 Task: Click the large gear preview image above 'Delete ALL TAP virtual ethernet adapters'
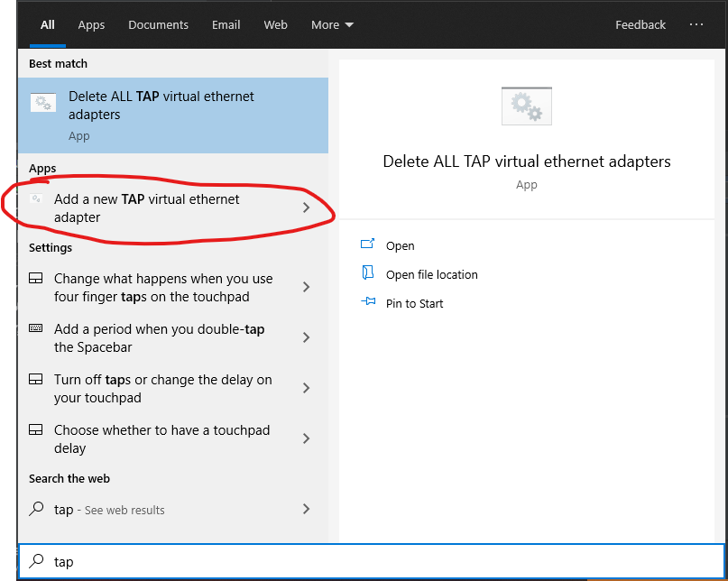click(526, 106)
